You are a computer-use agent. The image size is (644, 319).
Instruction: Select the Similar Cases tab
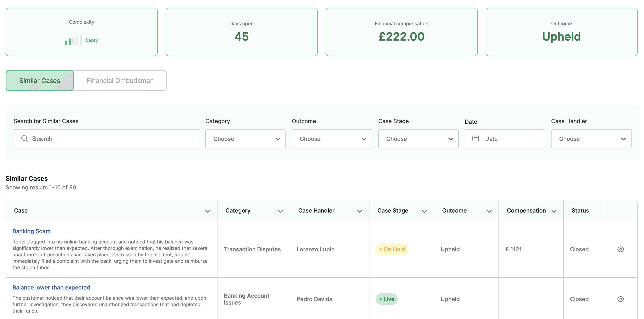click(40, 81)
